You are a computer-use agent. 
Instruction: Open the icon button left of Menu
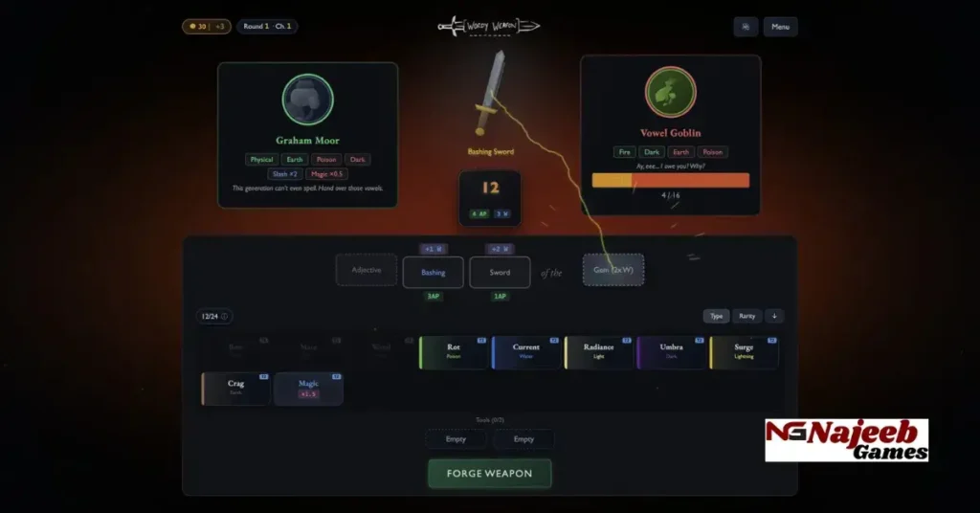(746, 27)
